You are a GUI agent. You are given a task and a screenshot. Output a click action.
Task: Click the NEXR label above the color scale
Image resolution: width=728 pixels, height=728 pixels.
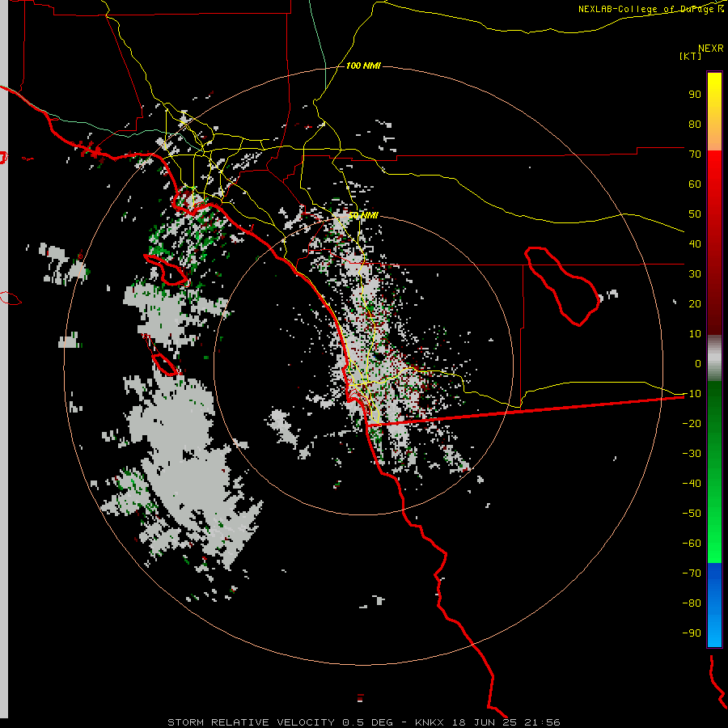click(710, 49)
